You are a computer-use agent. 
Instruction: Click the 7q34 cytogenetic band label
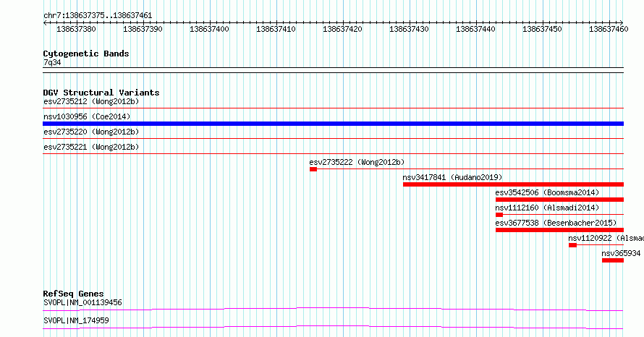[x=52, y=63]
